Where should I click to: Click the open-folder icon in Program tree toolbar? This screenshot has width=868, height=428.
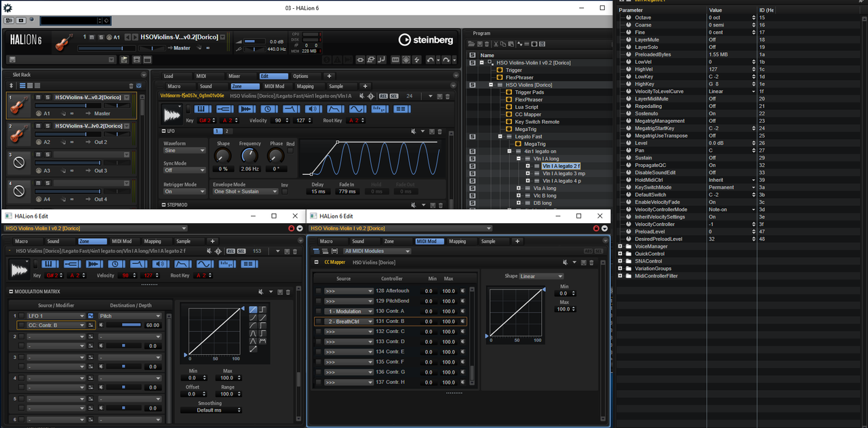coord(471,44)
